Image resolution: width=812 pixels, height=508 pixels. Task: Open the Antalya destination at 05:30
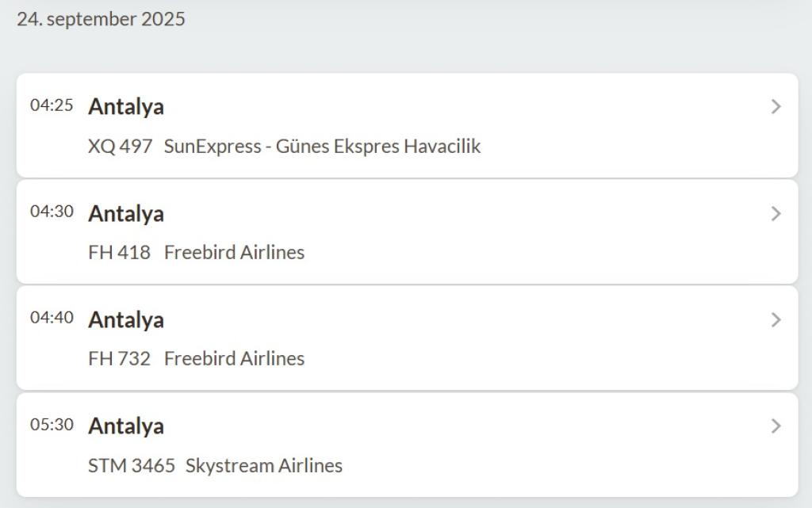pos(126,426)
